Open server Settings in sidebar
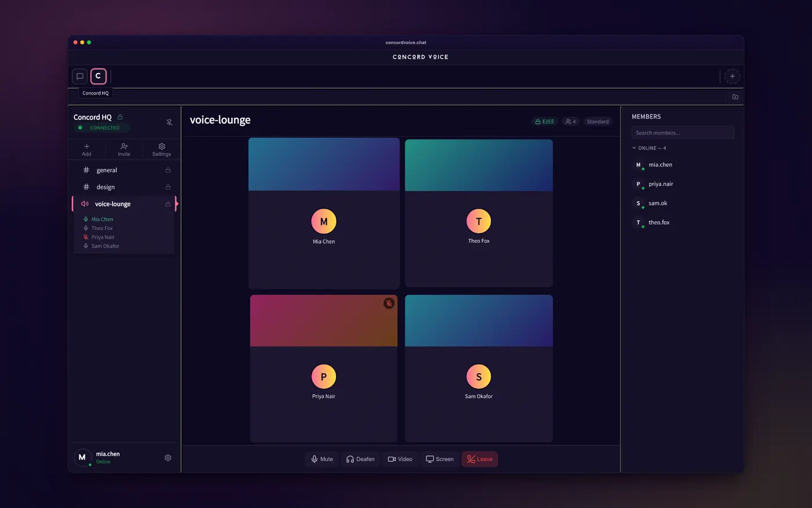The width and height of the screenshot is (812, 508). (161, 150)
